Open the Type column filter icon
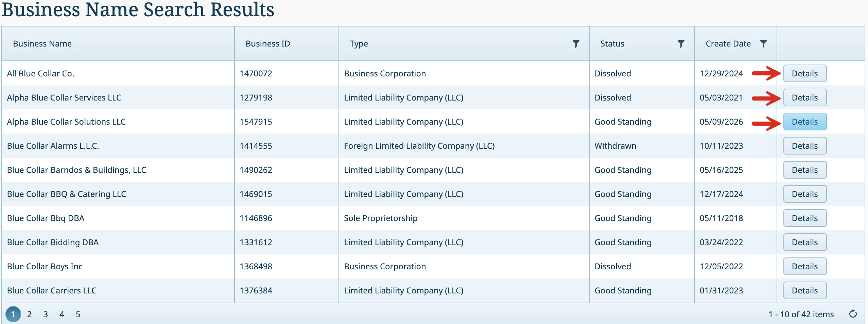Screen dimensions: 868x324 click(576, 44)
